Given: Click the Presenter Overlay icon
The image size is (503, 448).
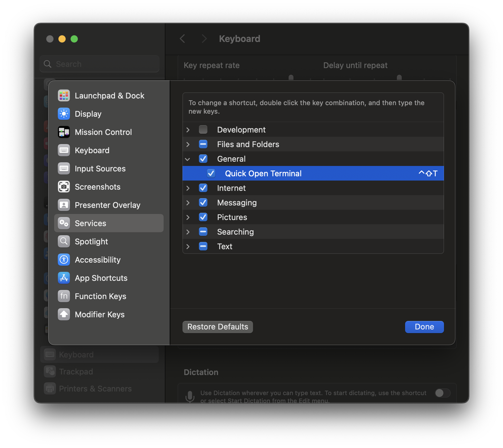Looking at the screenshot, I should [64, 205].
